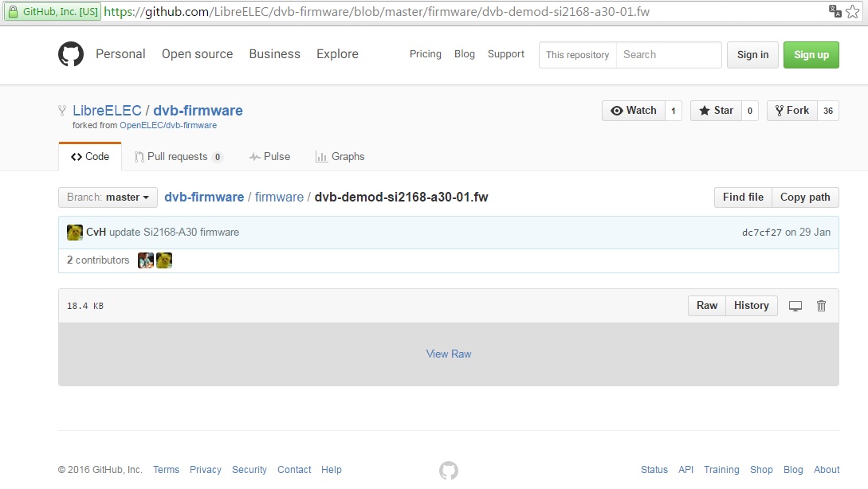Delete this file with trash icon
This screenshot has width=868, height=489.
(x=822, y=305)
